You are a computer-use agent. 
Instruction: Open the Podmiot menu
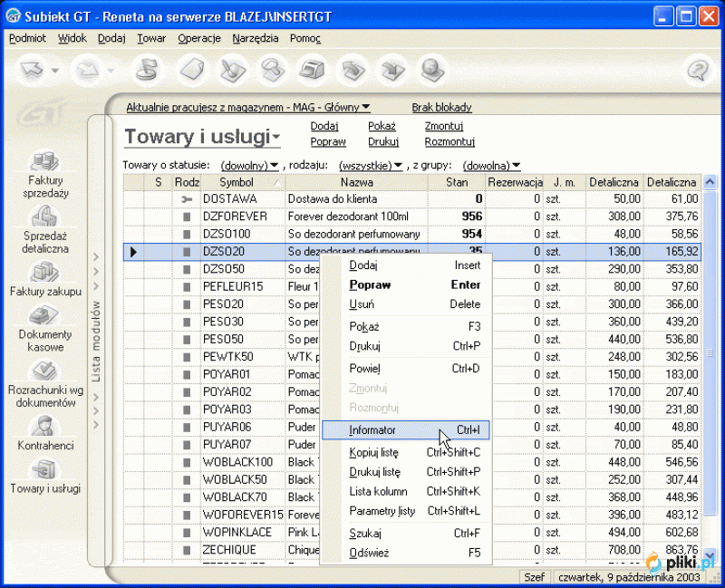(27, 38)
